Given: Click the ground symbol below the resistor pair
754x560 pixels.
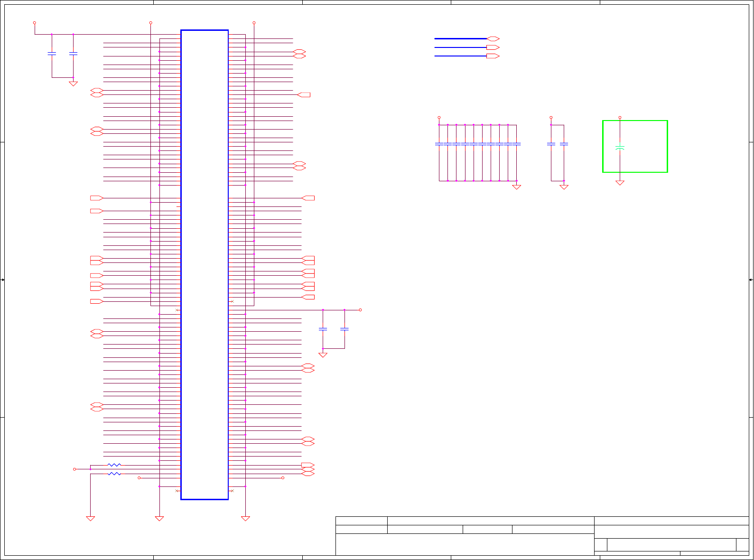Looking at the screenshot, I should coord(90,519).
